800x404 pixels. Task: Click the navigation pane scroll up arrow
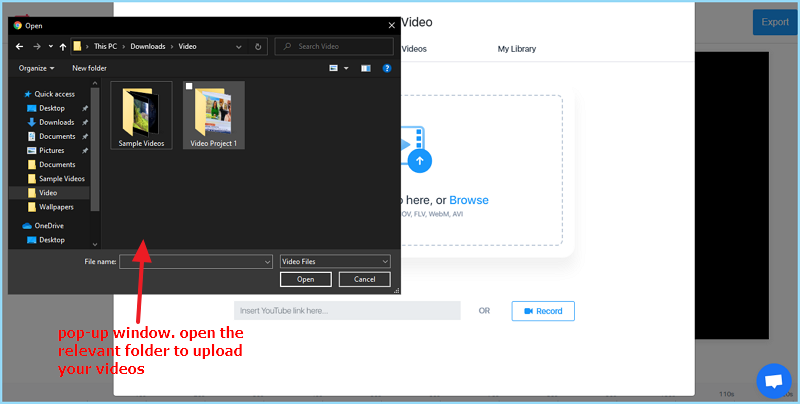pyautogui.click(x=95, y=84)
